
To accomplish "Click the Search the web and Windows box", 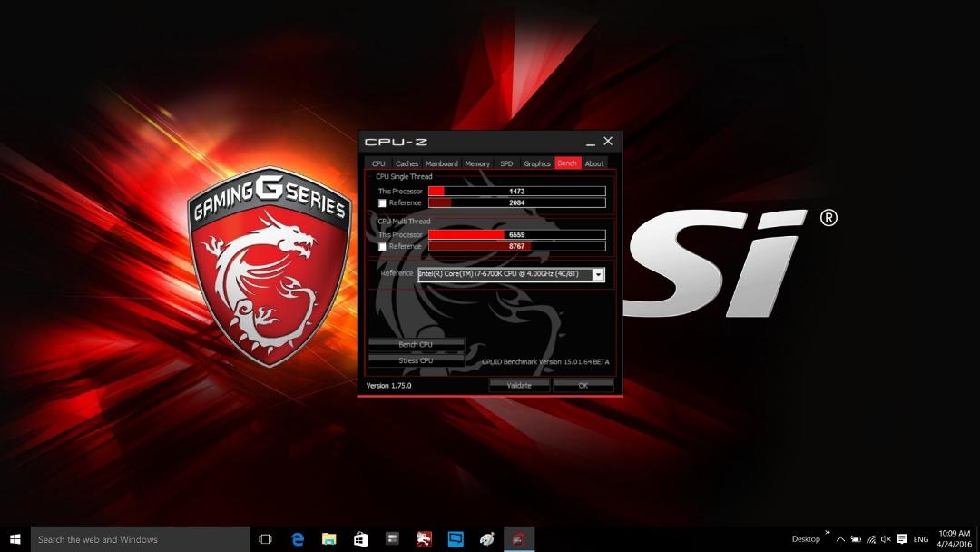I will point(140,539).
